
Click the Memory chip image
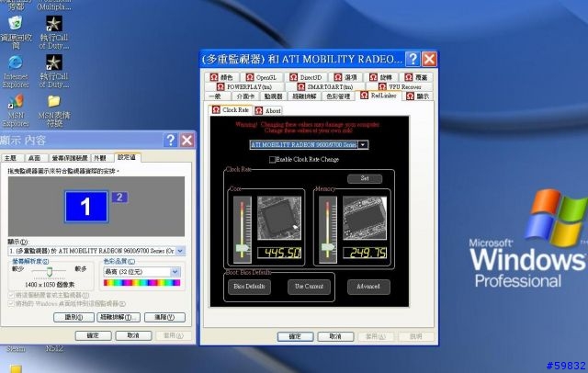[365, 218]
